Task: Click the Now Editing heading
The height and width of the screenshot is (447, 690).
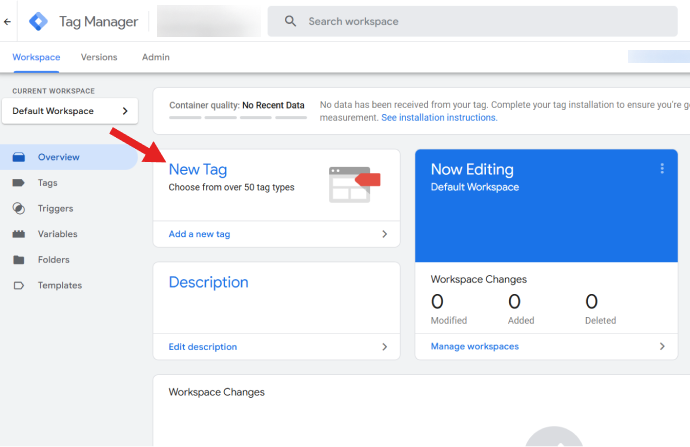Action: click(x=472, y=169)
